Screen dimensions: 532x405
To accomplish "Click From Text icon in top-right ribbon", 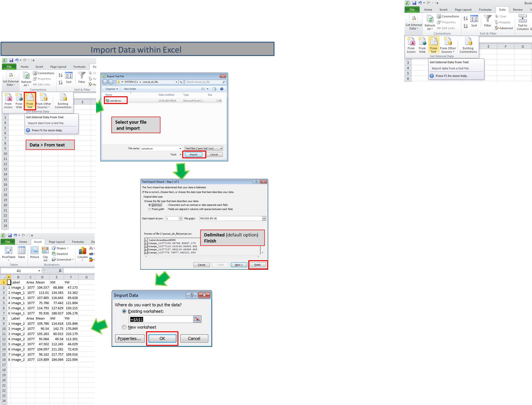I will click(x=433, y=42).
